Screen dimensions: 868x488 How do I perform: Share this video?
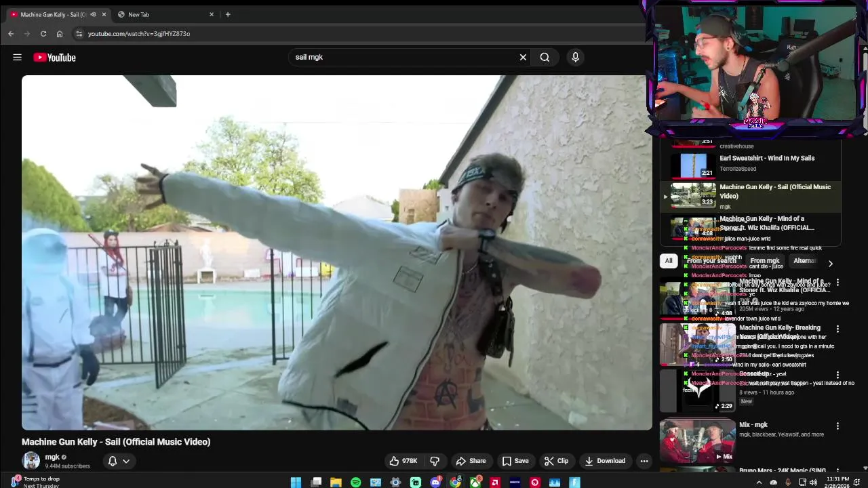[x=471, y=461]
